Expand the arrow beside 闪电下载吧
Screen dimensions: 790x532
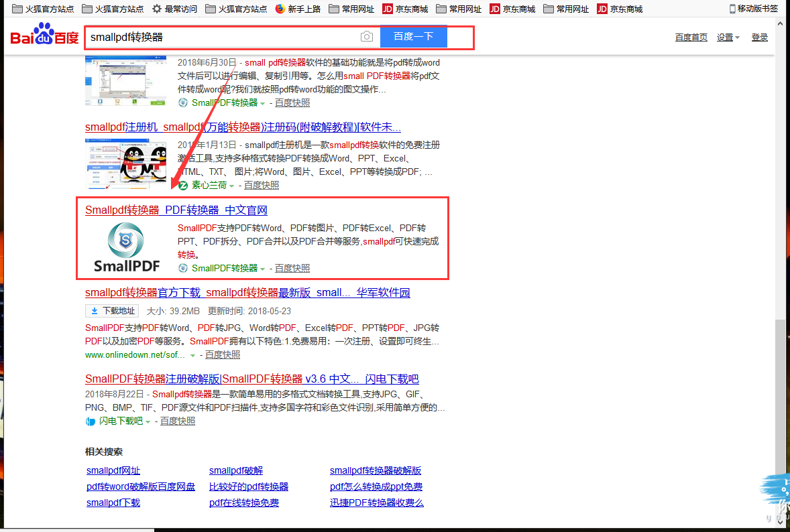coord(148,421)
